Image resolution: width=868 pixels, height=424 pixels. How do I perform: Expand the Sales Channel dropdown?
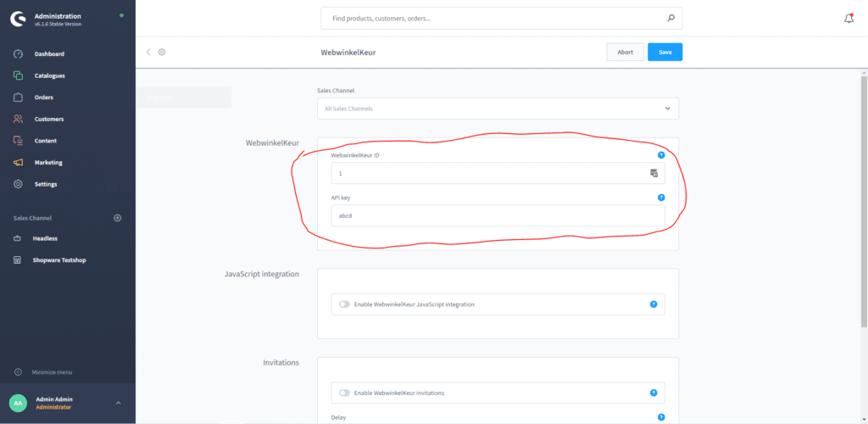pyautogui.click(x=667, y=109)
